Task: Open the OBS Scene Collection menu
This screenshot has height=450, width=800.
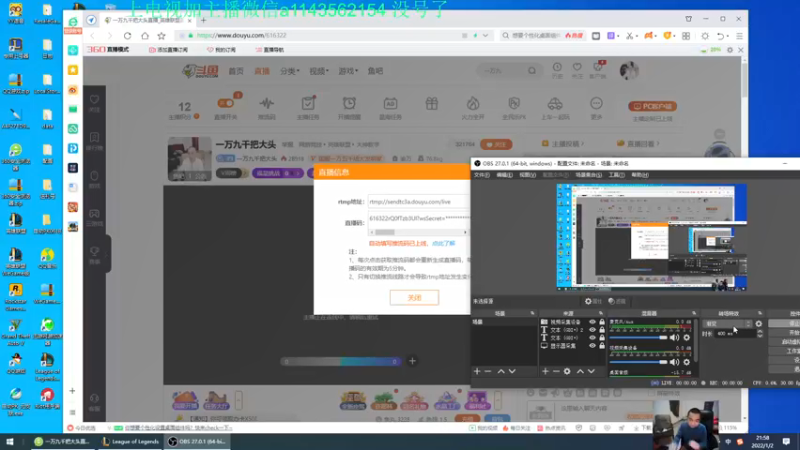Action: pyautogui.click(x=588, y=175)
